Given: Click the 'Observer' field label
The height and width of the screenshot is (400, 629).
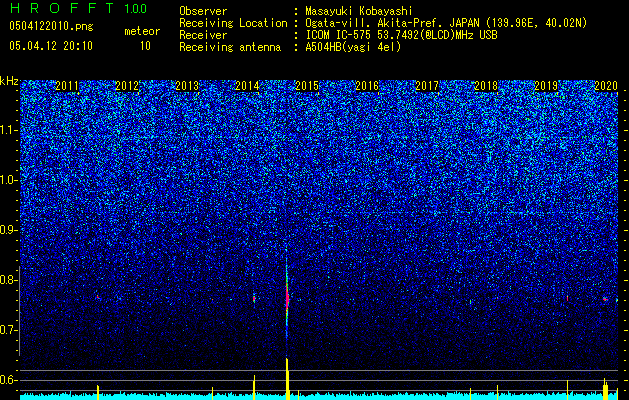Looking at the screenshot, I should point(203,11).
